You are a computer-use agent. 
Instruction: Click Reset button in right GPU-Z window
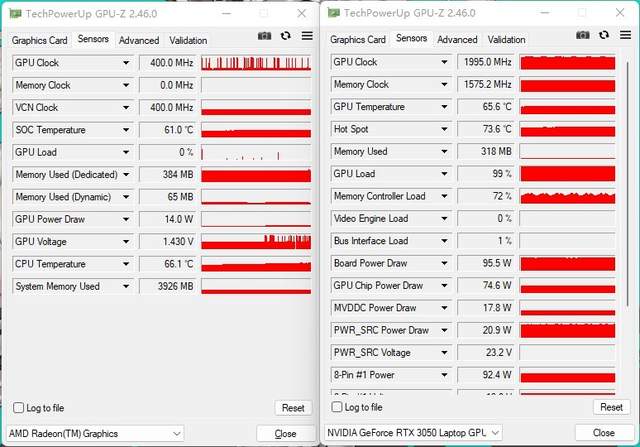tap(611, 407)
